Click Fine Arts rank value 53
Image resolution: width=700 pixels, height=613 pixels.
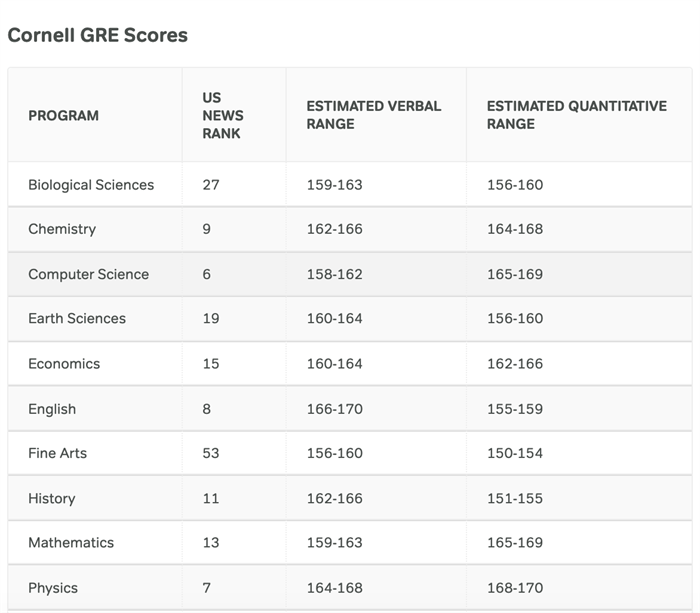click(211, 453)
